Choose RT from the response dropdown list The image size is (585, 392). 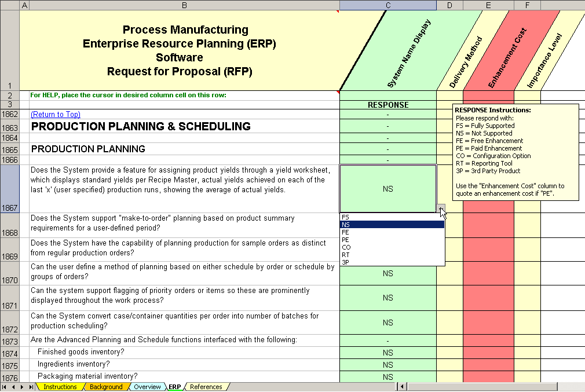(x=392, y=255)
